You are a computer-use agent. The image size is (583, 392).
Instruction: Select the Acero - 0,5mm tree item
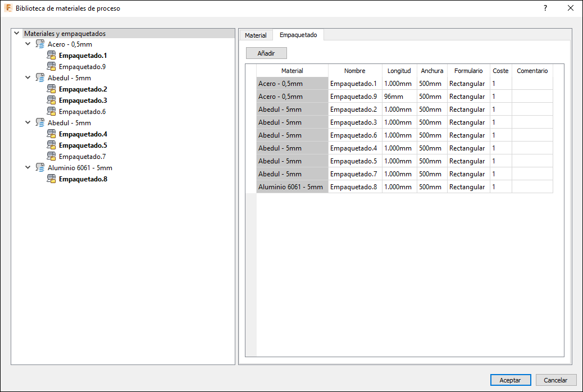pyautogui.click(x=70, y=44)
